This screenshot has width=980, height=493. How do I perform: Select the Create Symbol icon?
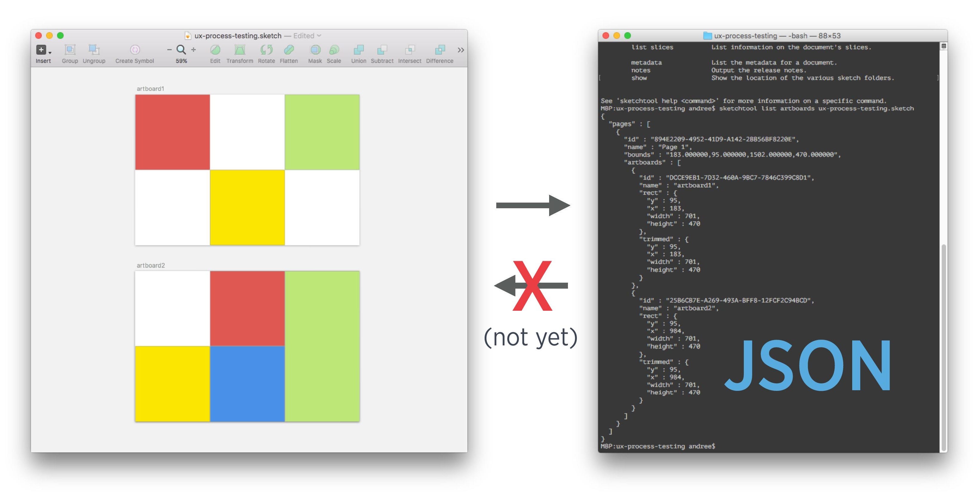tap(134, 50)
